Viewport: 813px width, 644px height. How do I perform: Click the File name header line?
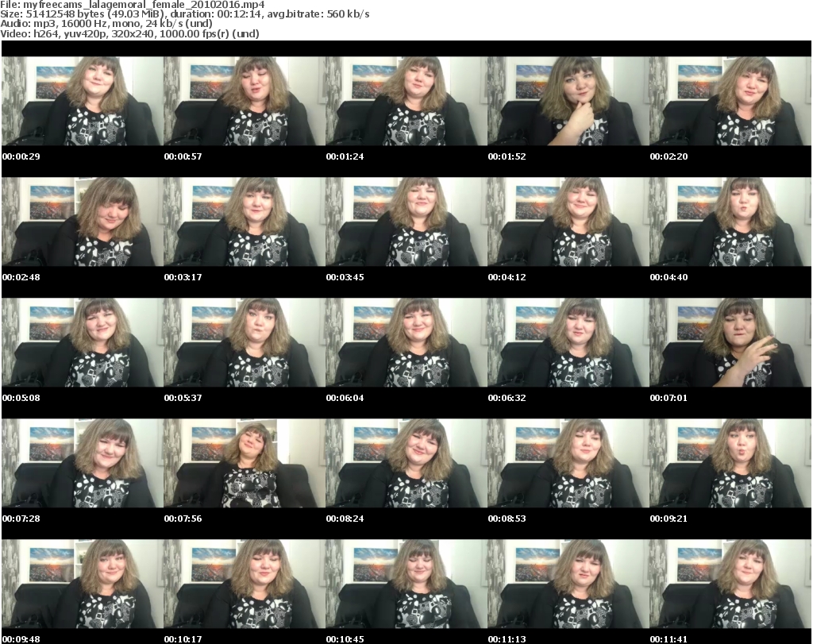tap(133, 5)
